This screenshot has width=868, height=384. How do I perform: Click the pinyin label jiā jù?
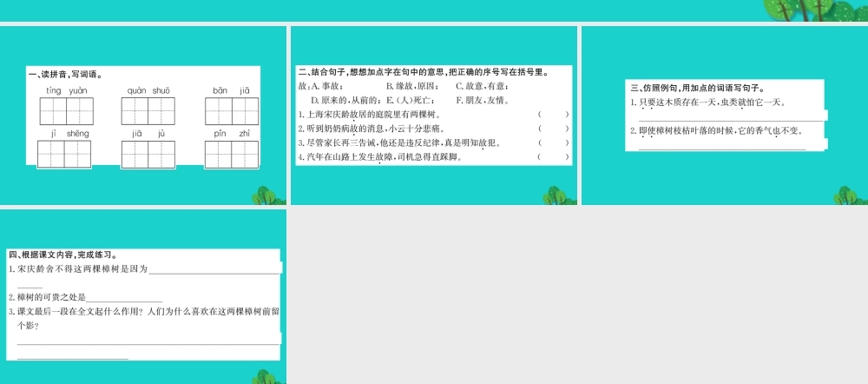[149, 134]
